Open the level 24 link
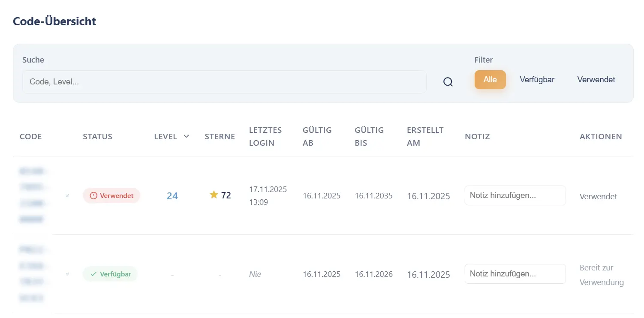 coord(172,196)
